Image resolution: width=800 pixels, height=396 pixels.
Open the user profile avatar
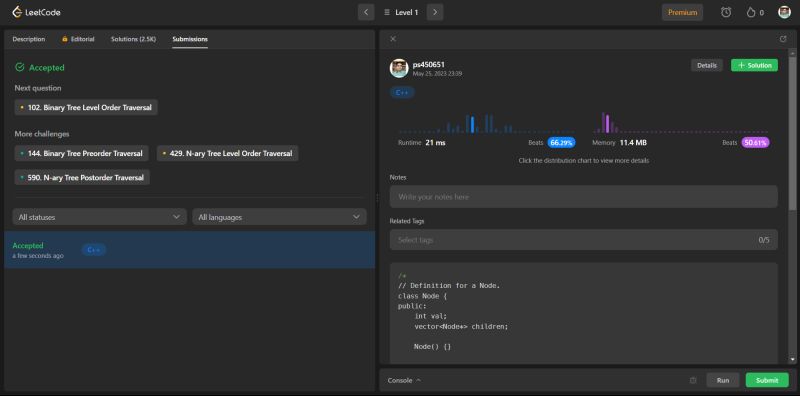[x=784, y=12]
